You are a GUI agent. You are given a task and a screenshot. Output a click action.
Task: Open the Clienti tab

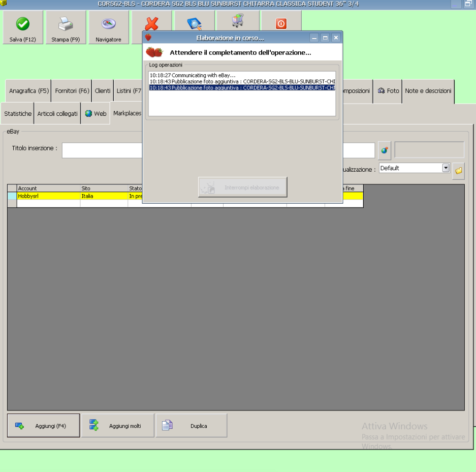pos(103,91)
